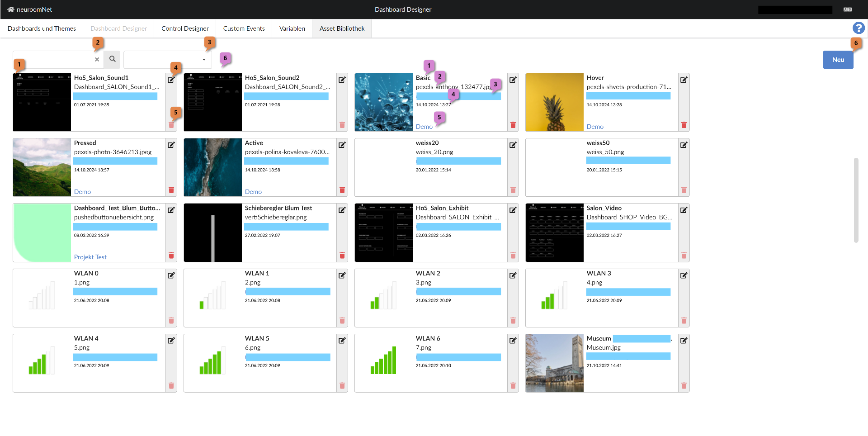The height and width of the screenshot is (436, 868).
Task: Delete the Basic asset
Action: [513, 125]
